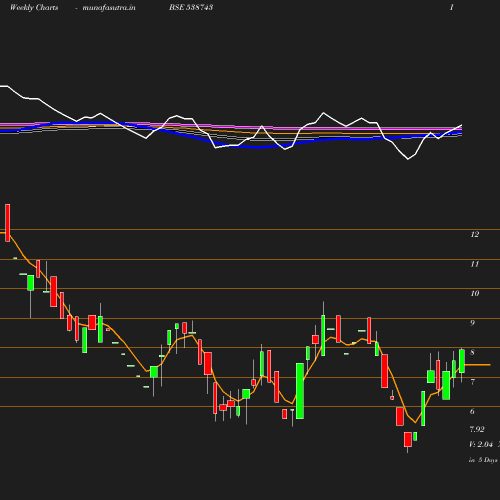This screenshot has height=500, width=500.
Task: Click the number 1 label at top right
Action: click(452, 7)
